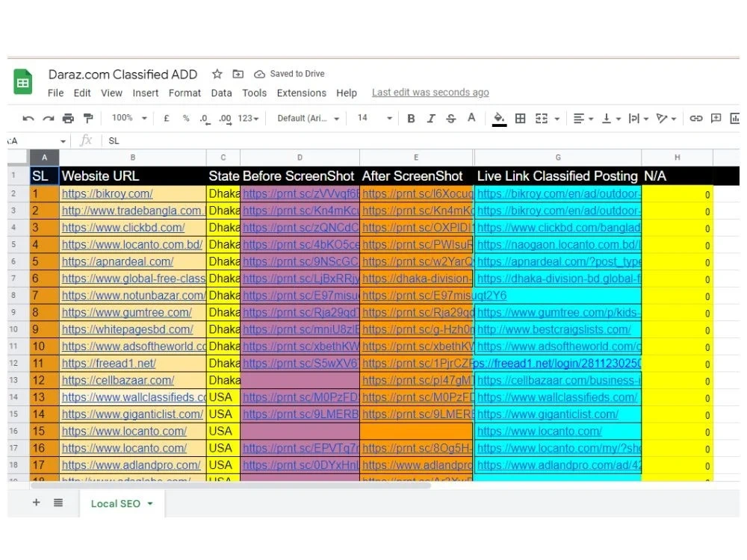
Task: Format as currency with pound icon
Action: [167, 118]
